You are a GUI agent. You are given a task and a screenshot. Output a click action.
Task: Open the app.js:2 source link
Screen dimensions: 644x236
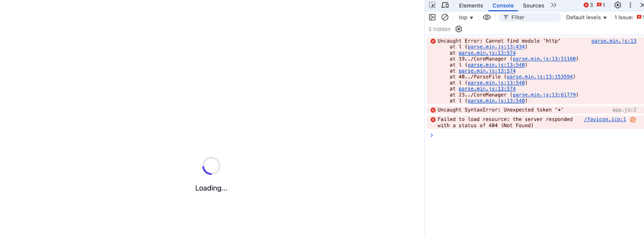tap(624, 110)
